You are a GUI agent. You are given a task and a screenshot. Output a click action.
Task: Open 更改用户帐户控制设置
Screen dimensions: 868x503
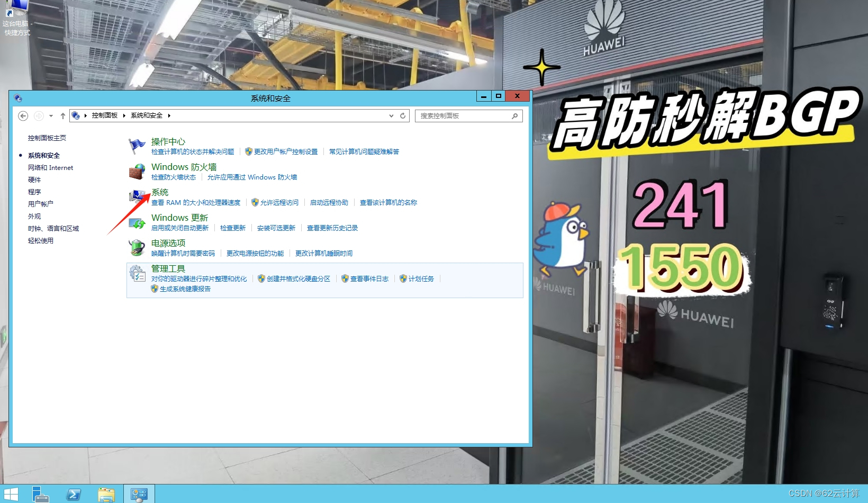286,151
